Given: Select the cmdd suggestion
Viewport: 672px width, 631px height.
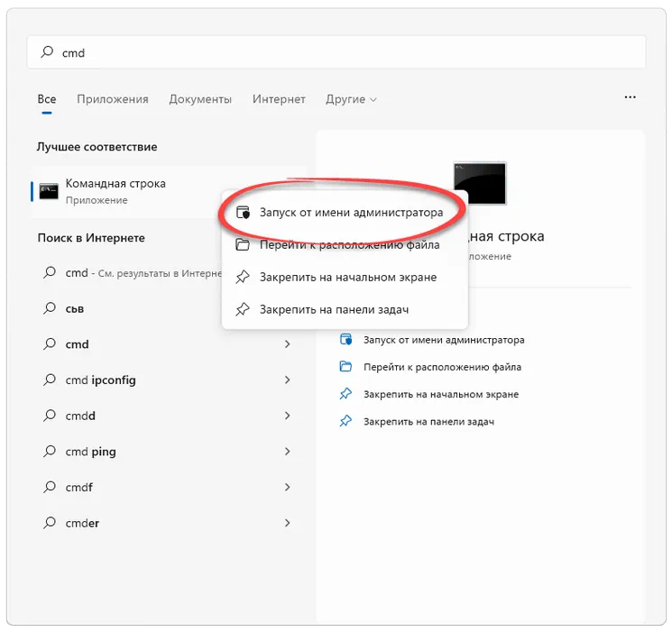Looking at the screenshot, I should coord(170,416).
